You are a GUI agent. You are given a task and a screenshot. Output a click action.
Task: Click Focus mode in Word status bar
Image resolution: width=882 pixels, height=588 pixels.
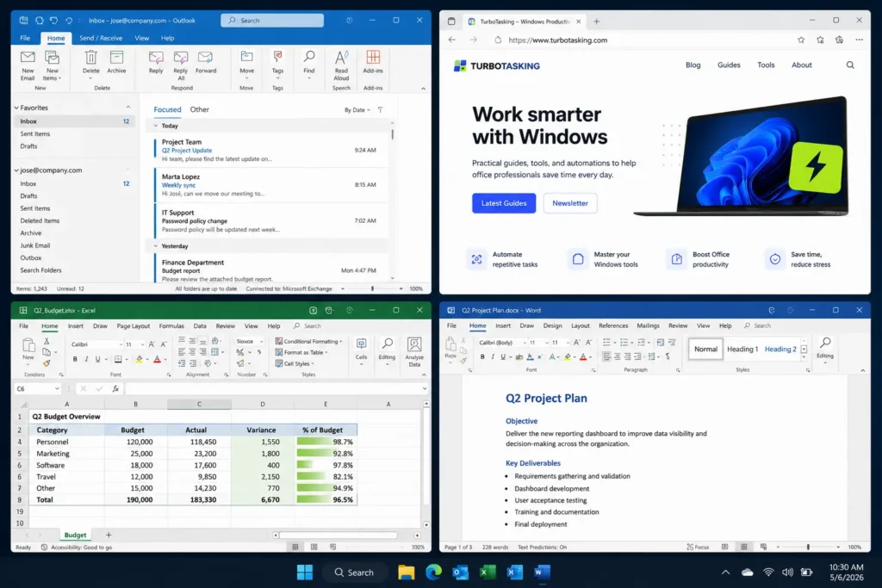698,547
